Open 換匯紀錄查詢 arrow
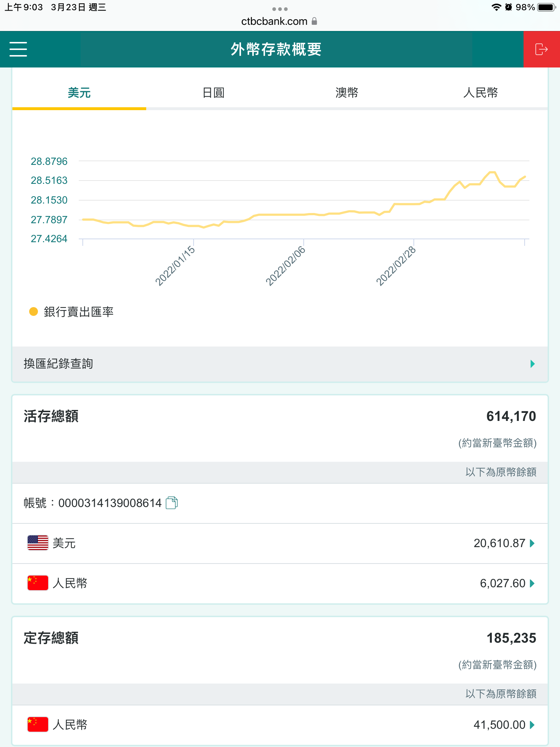Viewport: 560px width, 747px height. point(532,364)
